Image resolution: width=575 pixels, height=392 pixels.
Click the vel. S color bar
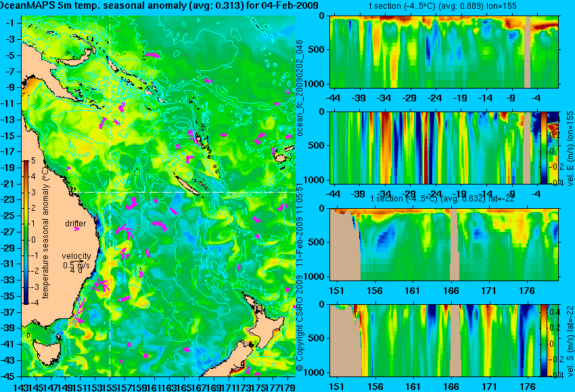tap(543, 341)
